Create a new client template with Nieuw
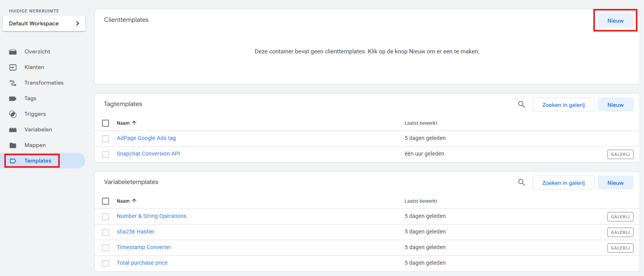The height and width of the screenshot is (276, 644). pyautogui.click(x=615, y=21)
